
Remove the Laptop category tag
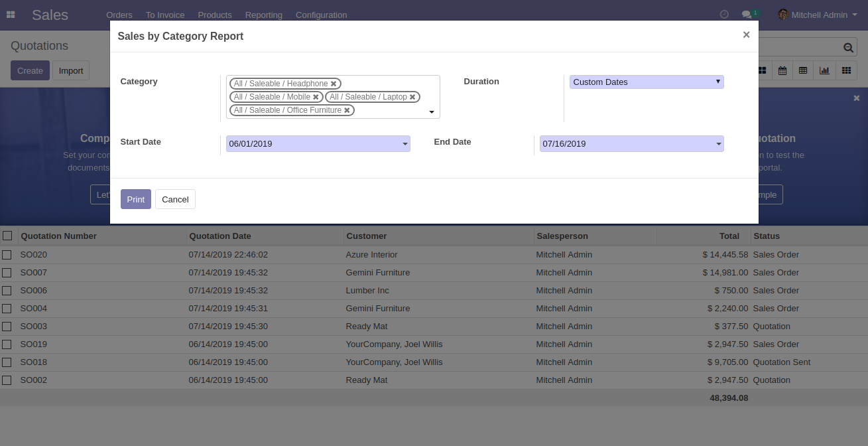point(412,97)
